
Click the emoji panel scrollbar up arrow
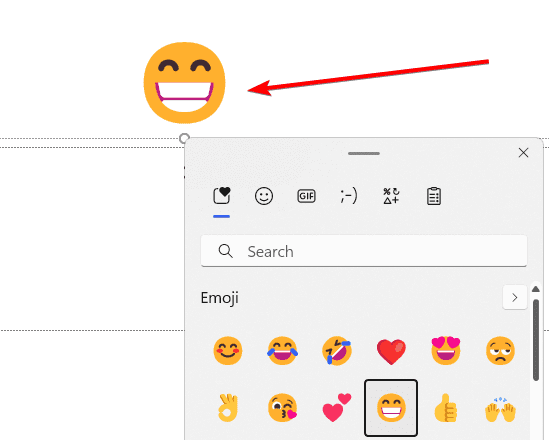tap(536, 289)
